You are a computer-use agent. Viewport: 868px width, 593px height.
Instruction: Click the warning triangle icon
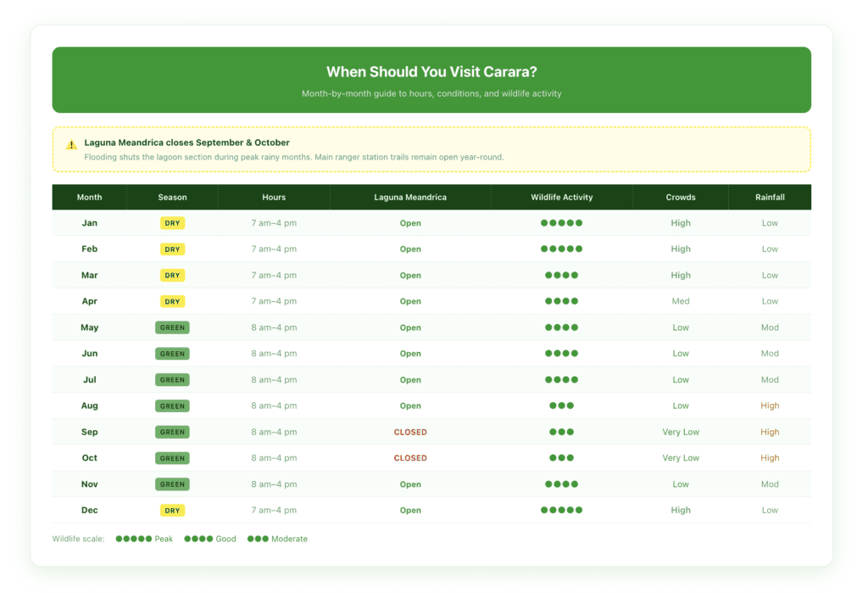click(71, 144)
